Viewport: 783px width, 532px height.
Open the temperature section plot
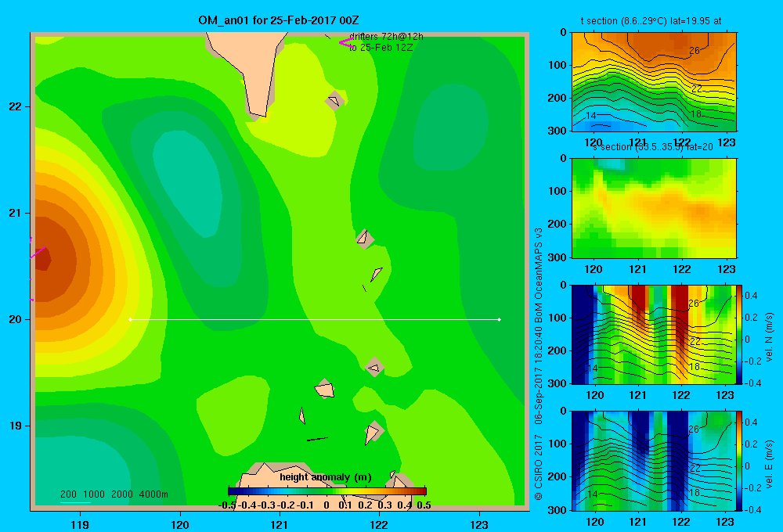coord(654,82)
